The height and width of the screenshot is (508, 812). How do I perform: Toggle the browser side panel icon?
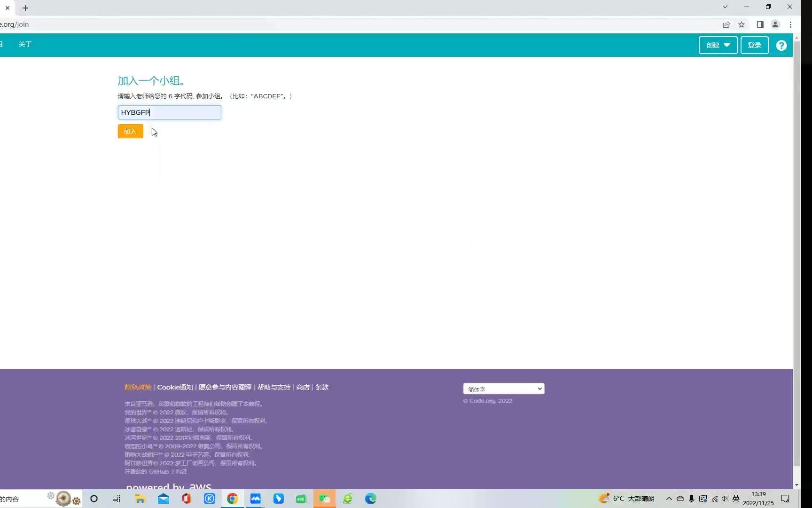tap(760, 24)
